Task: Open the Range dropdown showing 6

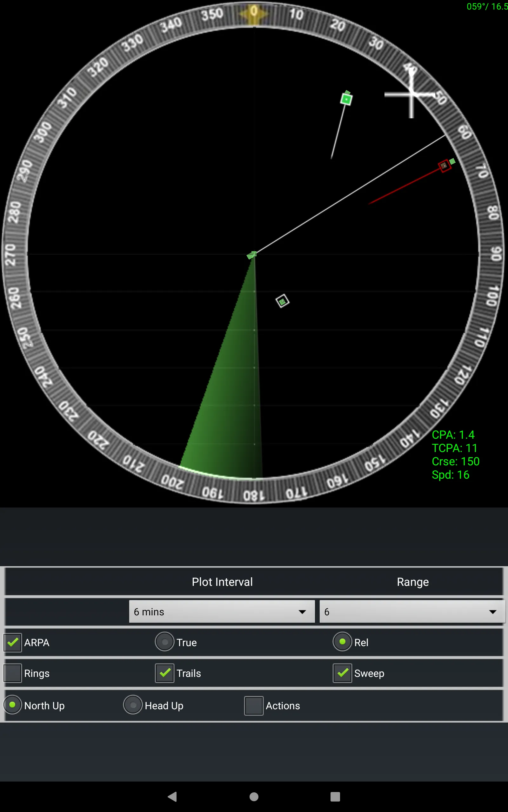Action: 412,612
